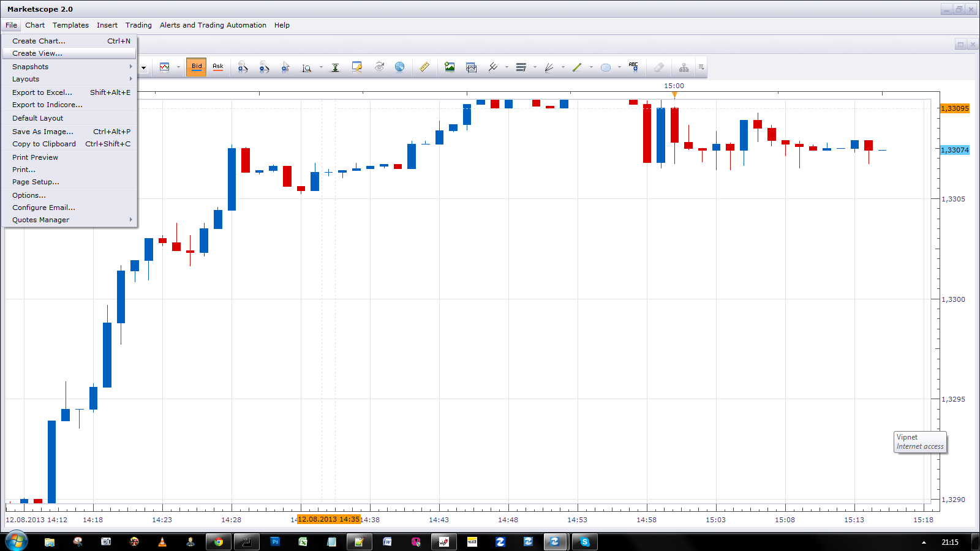Image resolution: width=980 pixels, height=551 pixels.
Task: Choose Save As Image... entry
Action: [69, 132]
